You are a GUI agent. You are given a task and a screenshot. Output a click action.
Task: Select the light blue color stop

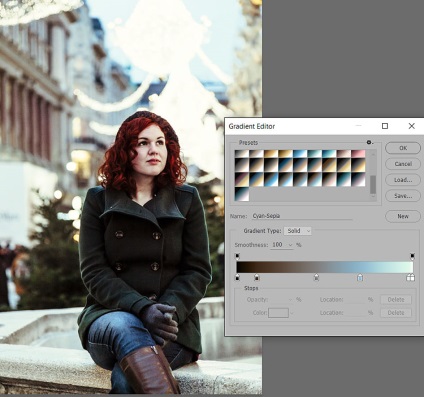click(x=360, y=277)
